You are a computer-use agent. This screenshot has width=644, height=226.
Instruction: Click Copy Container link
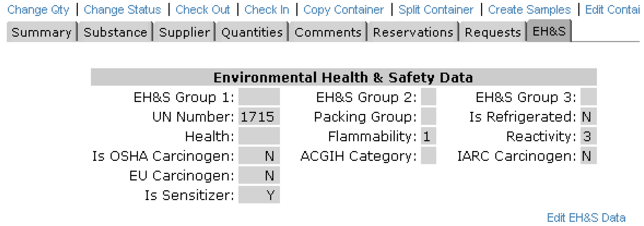point(344,10)
